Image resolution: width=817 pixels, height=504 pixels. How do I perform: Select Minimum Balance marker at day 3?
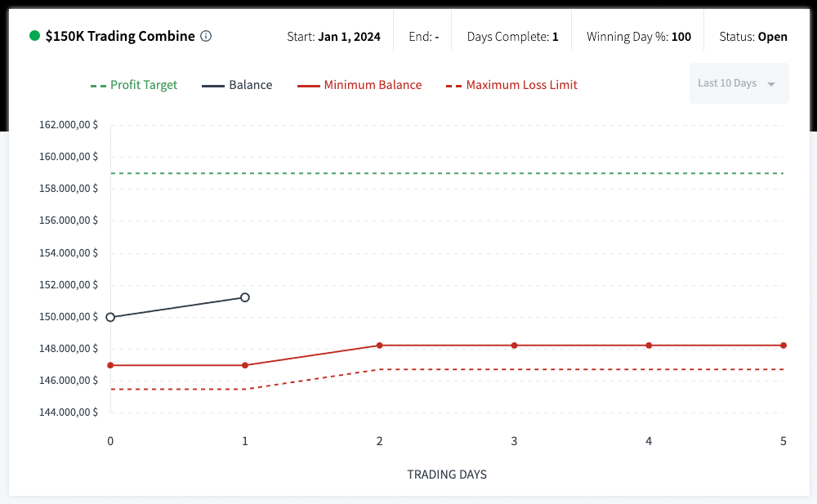tap(514, 346)
